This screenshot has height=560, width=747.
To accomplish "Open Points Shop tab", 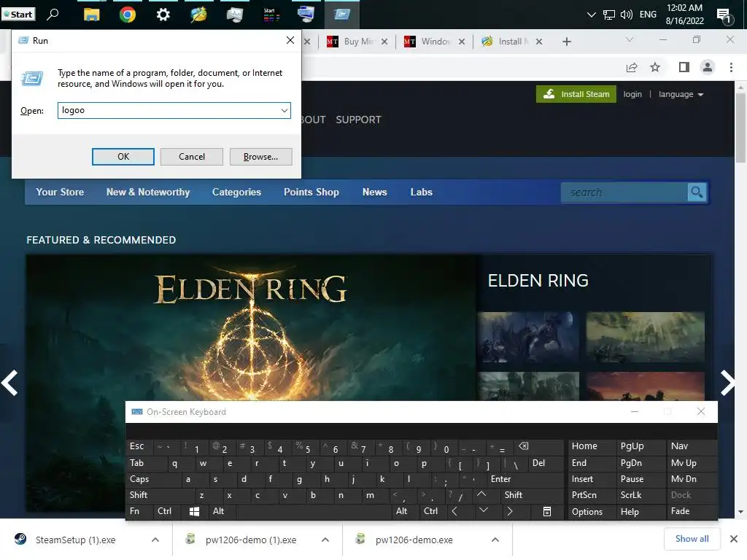I will pyautogui.click(x=311, y=192).
